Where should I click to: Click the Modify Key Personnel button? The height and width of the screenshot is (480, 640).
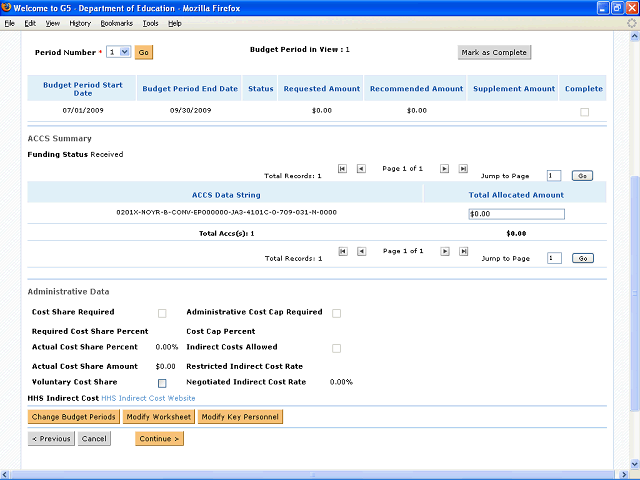coord(240,416)
